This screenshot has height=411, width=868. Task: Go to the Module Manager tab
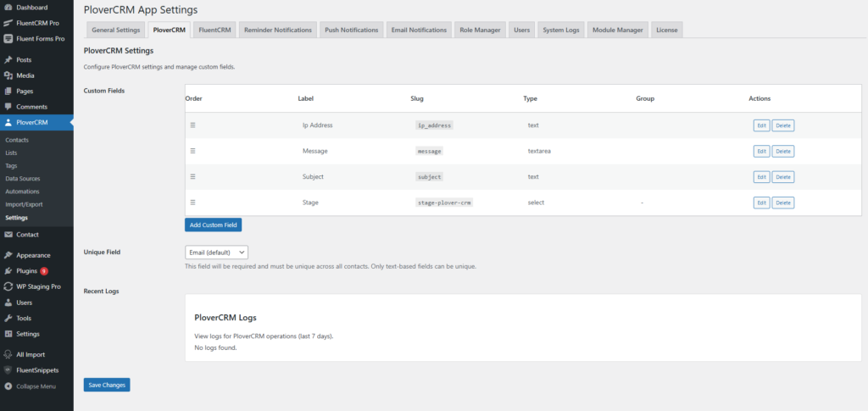617,30
